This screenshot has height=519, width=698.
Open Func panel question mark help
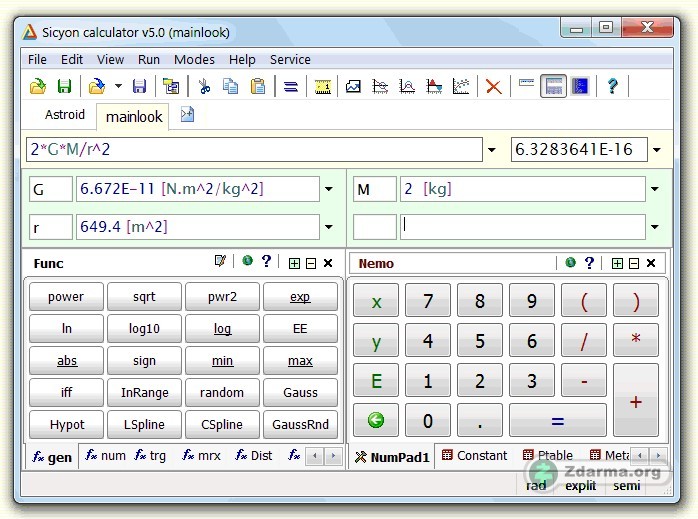(266, 261)
